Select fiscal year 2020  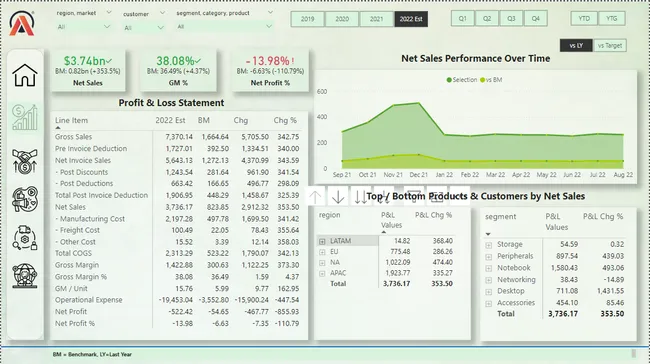click(342, 19)
